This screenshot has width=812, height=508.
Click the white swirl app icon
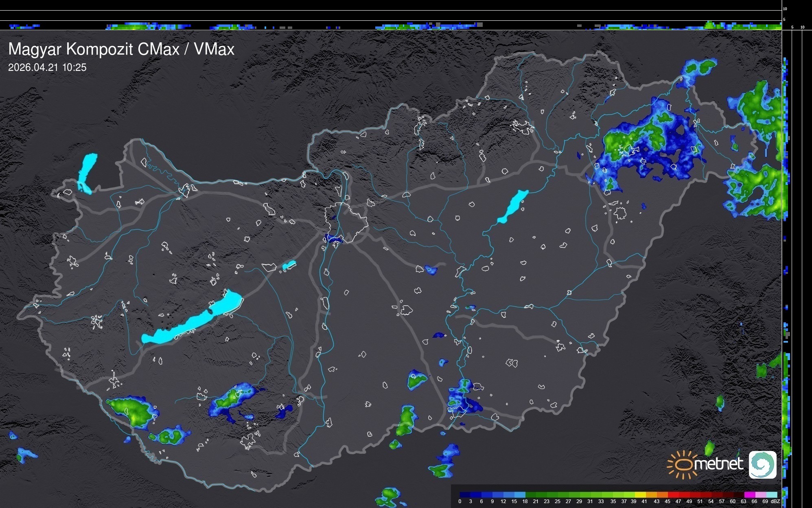[x=762, y=464]
